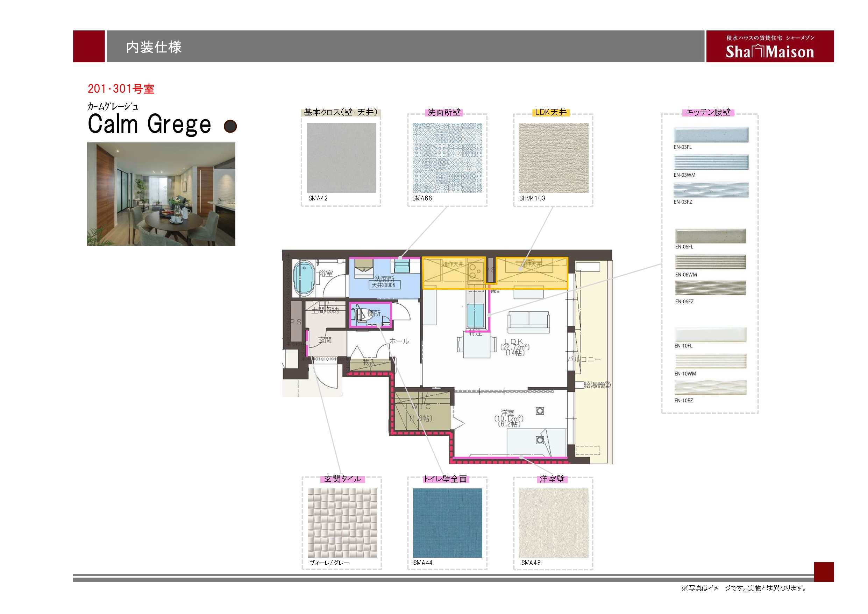Viewport: 868px width, 614px height.
Task: Click the WIC closet area
Action: coord(423,411)
